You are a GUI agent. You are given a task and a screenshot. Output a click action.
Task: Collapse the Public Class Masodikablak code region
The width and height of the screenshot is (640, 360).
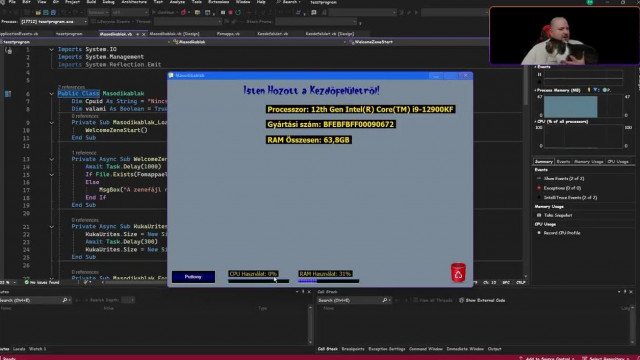coord(51,94)
